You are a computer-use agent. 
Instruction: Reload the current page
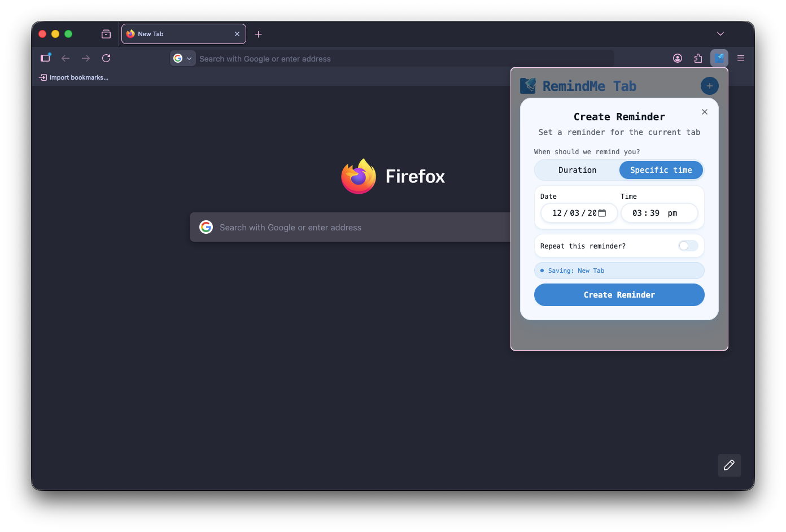[106, 58]
